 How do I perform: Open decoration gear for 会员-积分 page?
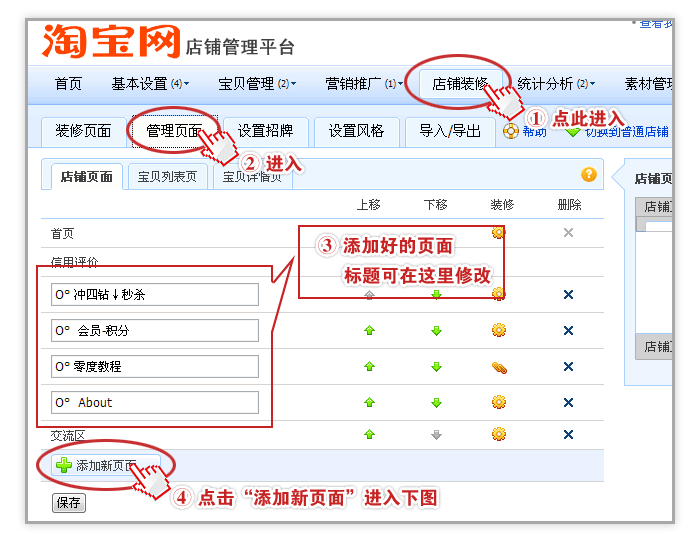pyautogui.click(x=499, y=330)
